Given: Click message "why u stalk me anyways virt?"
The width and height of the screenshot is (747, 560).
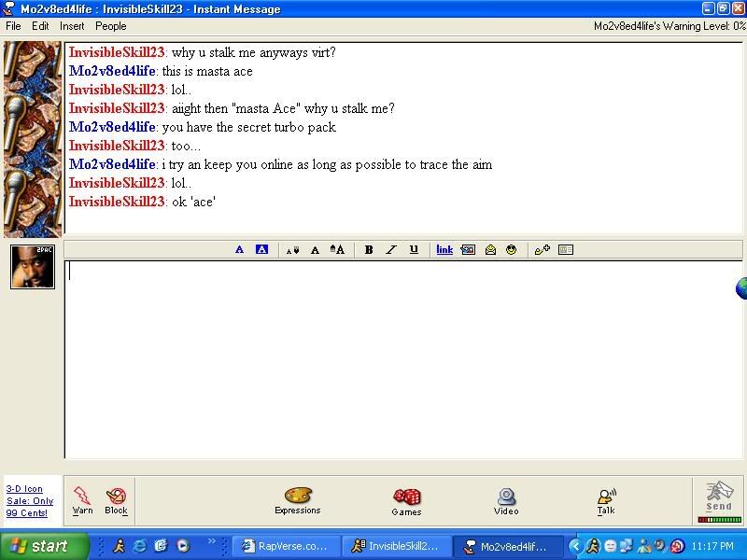Looking at the screenshot, I should click(253, 52).
